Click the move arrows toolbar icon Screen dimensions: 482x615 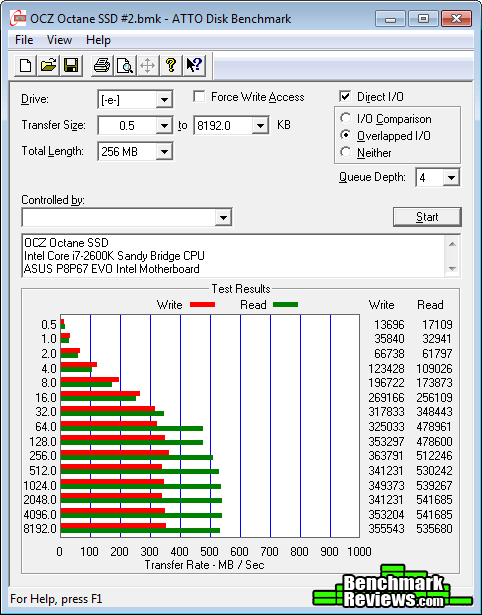[x=147, y=65]
